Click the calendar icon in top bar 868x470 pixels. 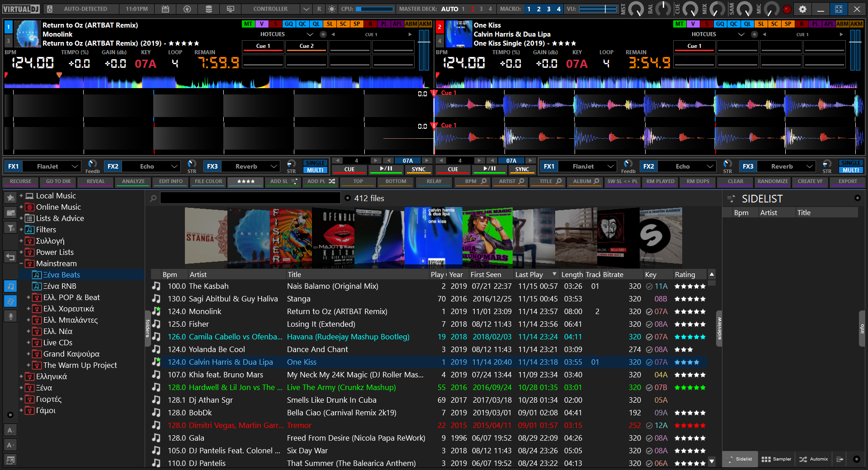pyautogui.click(x=165, y=9)
